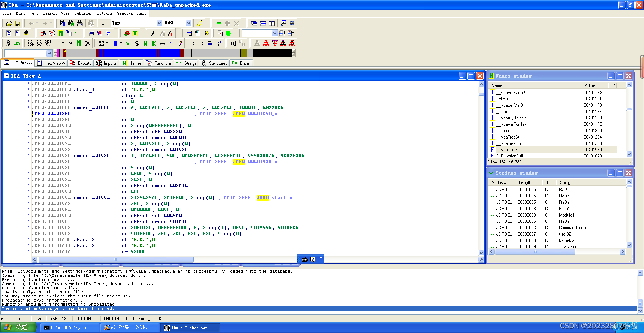Save the database with the floppy disk icon

tap(18, 23)
